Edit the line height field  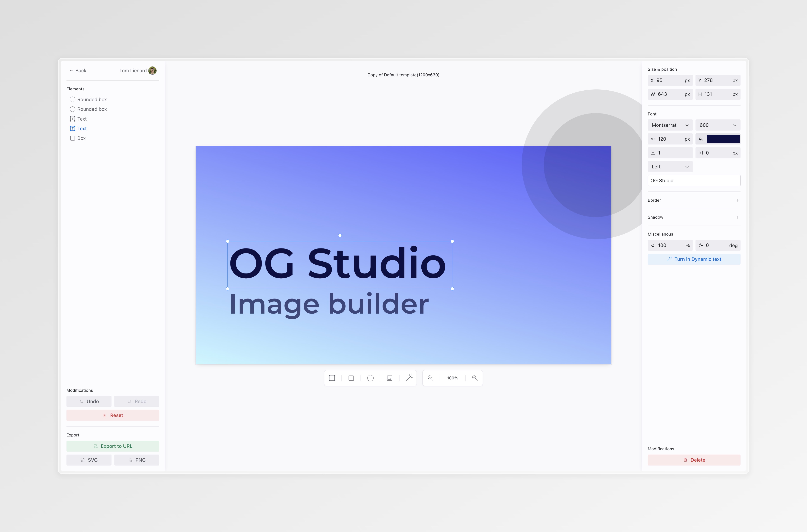point(670,153)
